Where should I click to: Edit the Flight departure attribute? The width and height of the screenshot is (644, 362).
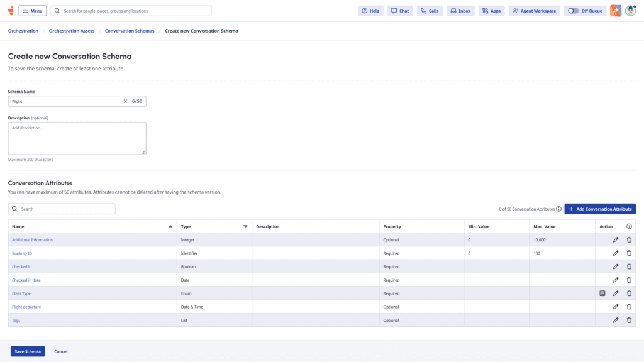click(x=616, y=307)
